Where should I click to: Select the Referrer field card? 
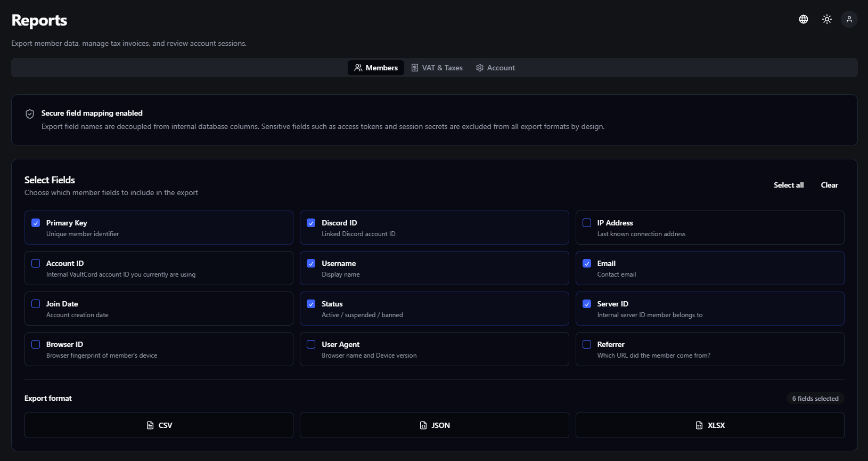pyautogui.click(x=709, y=349)
